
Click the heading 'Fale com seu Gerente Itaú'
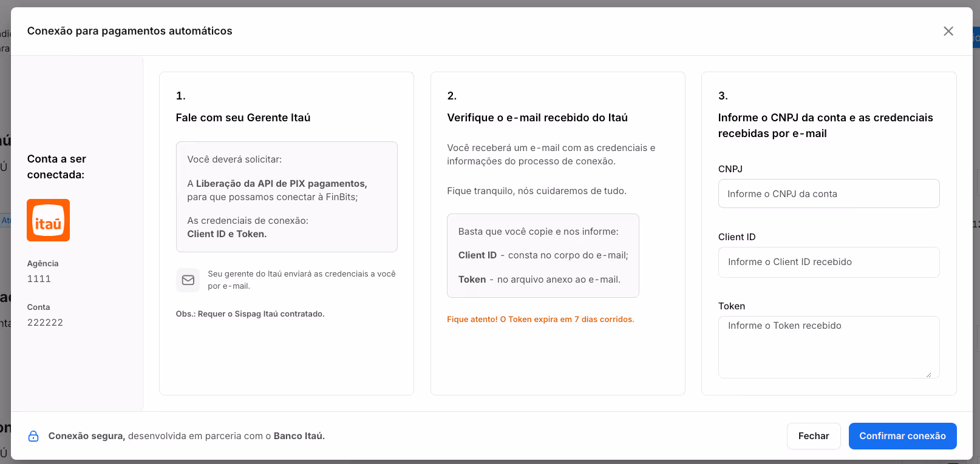pos(243,118)
